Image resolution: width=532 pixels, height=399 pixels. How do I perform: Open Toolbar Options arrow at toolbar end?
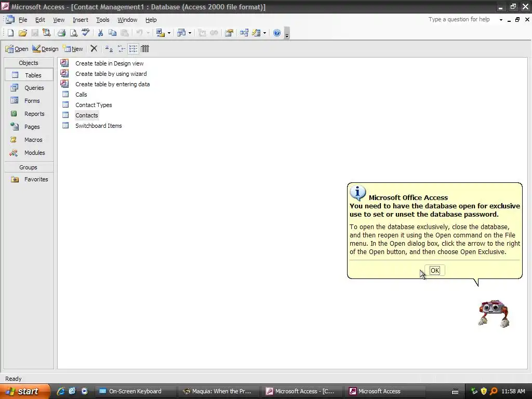(x=287, y=34)
